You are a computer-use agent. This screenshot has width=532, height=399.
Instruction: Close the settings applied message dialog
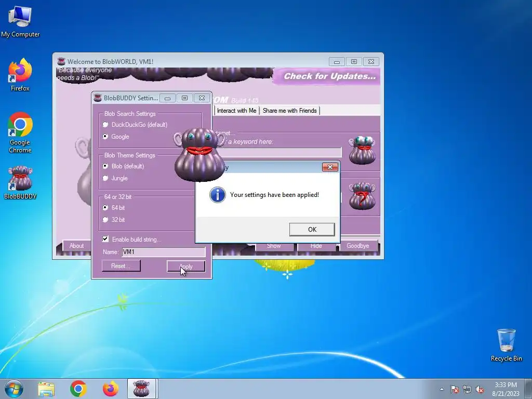click(x=330, y=167)
